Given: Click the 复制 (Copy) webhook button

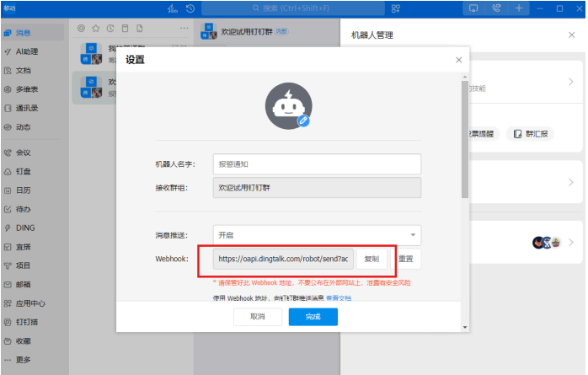Looking at the screenshot, I should point(372,259).
